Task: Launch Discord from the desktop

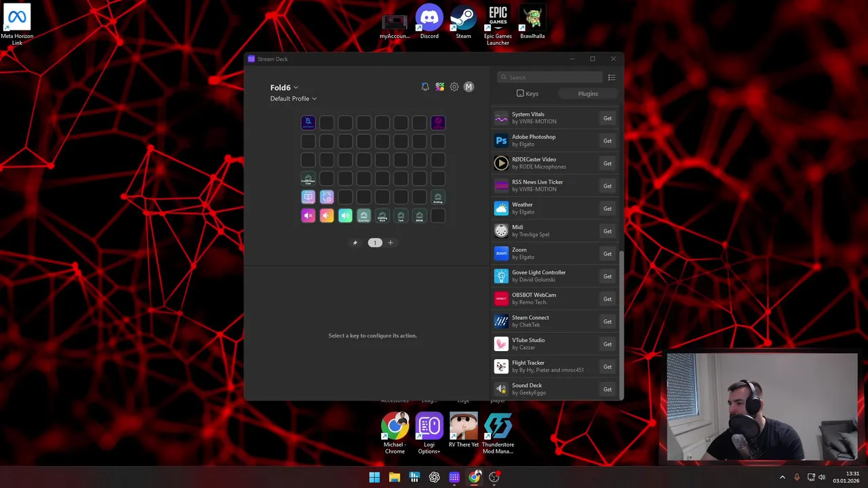Action: click(x=429, y=22)
